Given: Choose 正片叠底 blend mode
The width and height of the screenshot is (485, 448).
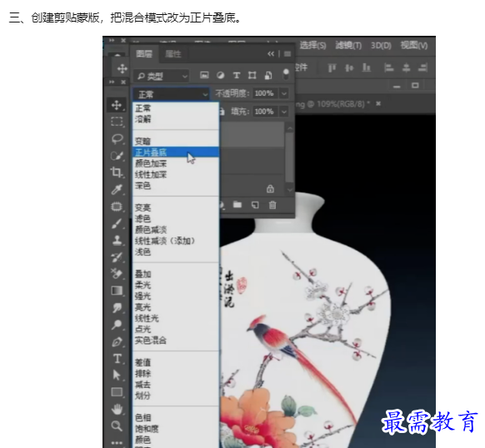Looking at the screenshot, I should point(176,152).
